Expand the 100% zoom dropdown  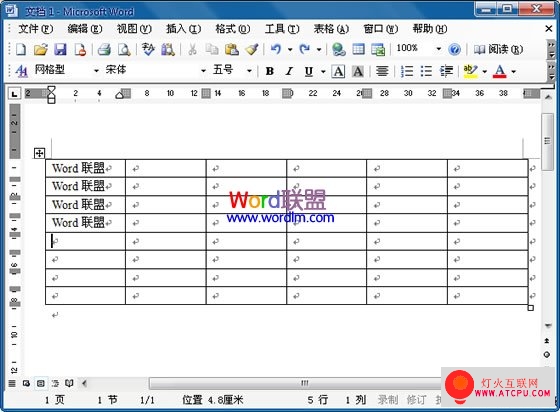click(439, 49)
